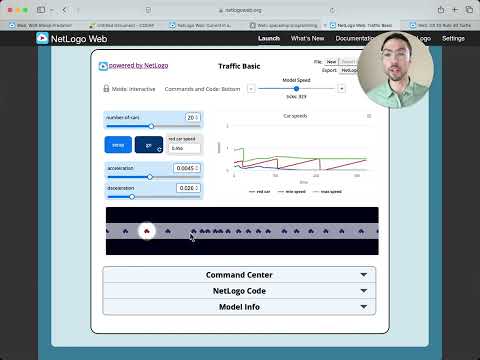Screen dimensions: 480x360
Task: Open the Launch nav item
Action: [269, 38]
